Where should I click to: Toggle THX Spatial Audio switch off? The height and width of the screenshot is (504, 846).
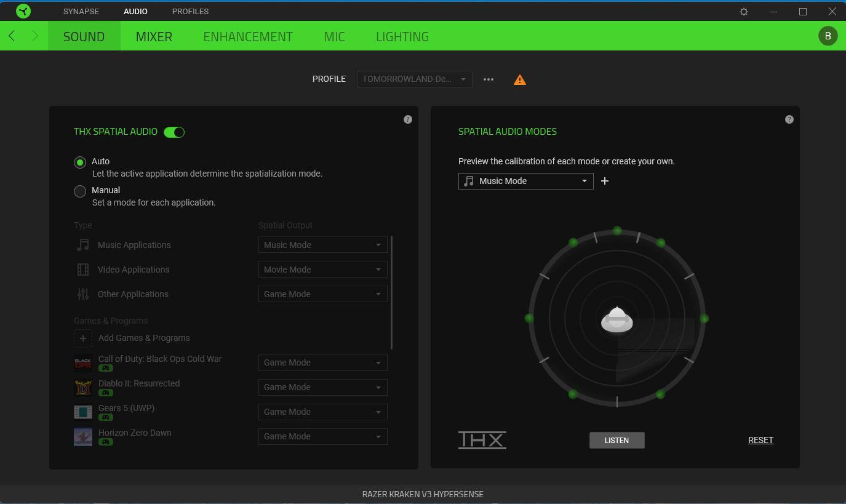tap(174, 132)
